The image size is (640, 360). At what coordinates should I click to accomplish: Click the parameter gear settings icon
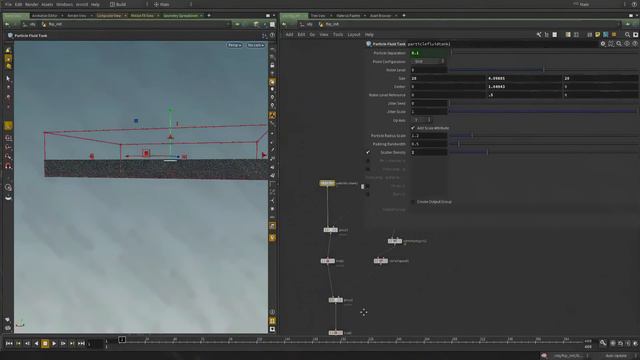603,44
